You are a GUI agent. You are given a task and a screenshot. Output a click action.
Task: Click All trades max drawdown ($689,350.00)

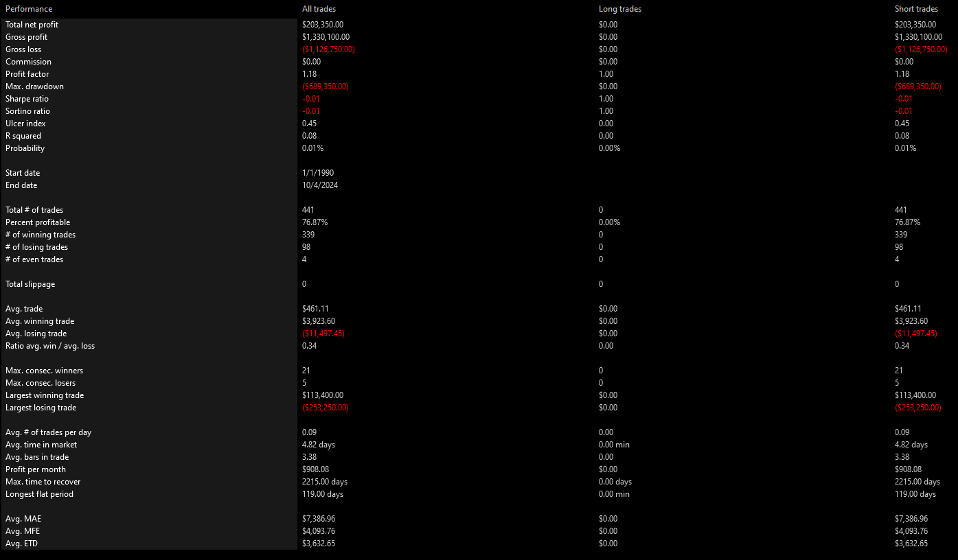coord(326,86)
